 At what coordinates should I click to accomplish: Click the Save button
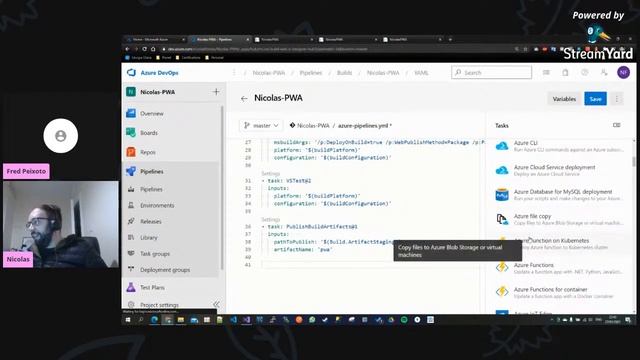(x=595, y=99)
